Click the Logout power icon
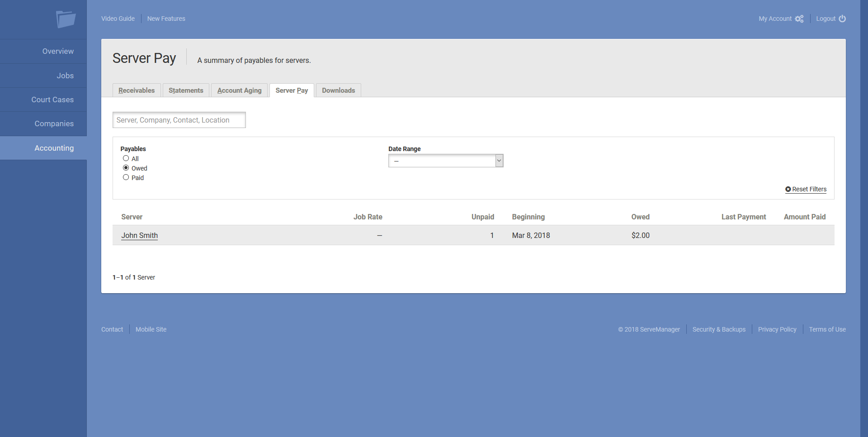868x437 pixels. tap(843, 19)
